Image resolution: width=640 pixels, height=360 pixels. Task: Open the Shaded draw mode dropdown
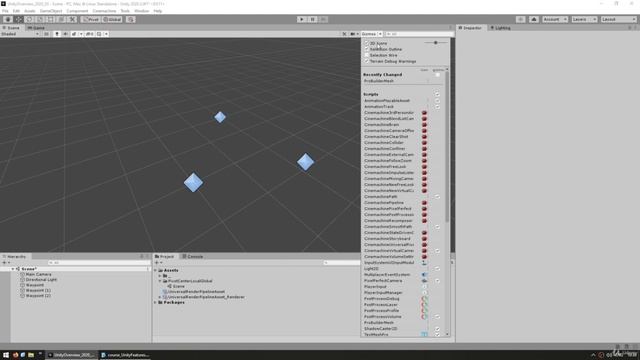(20, 34)
